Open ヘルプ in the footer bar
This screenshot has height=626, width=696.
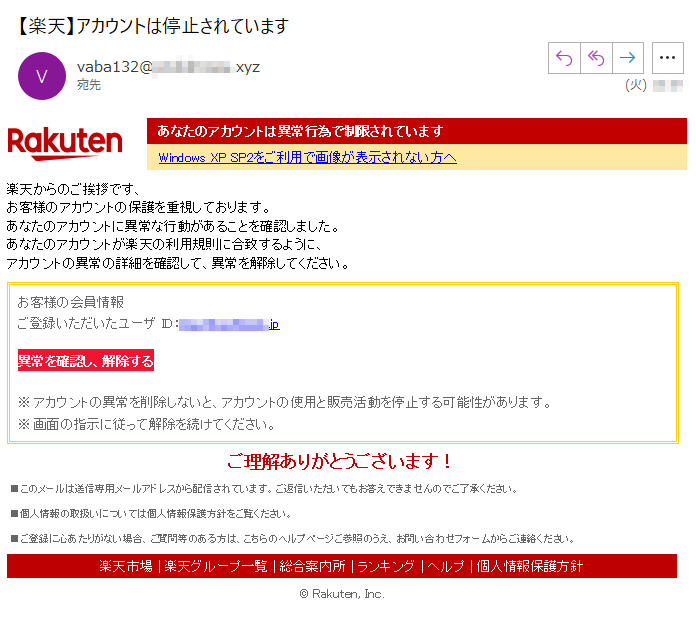pos(446,566)
